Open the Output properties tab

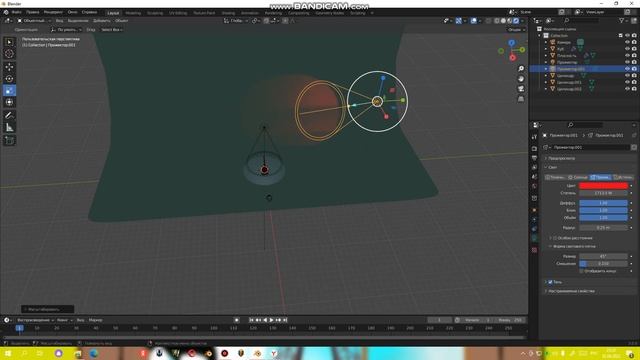point(534,158)
